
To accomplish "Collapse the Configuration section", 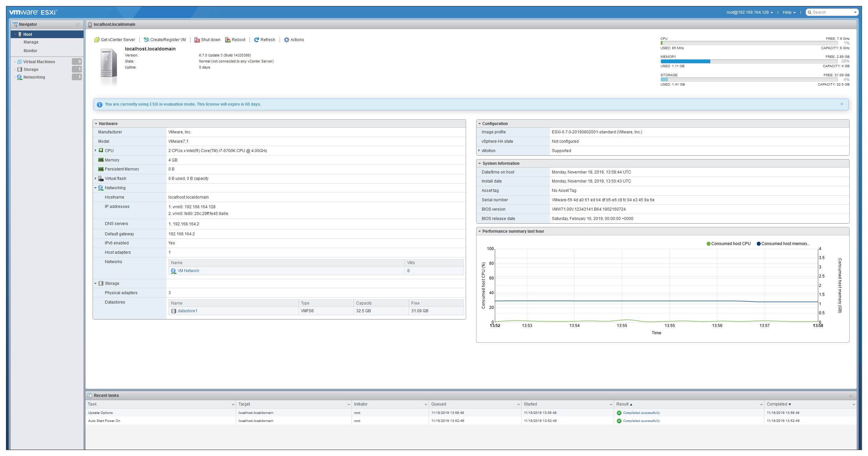I will pyautogui.click(x=479, y=124).
